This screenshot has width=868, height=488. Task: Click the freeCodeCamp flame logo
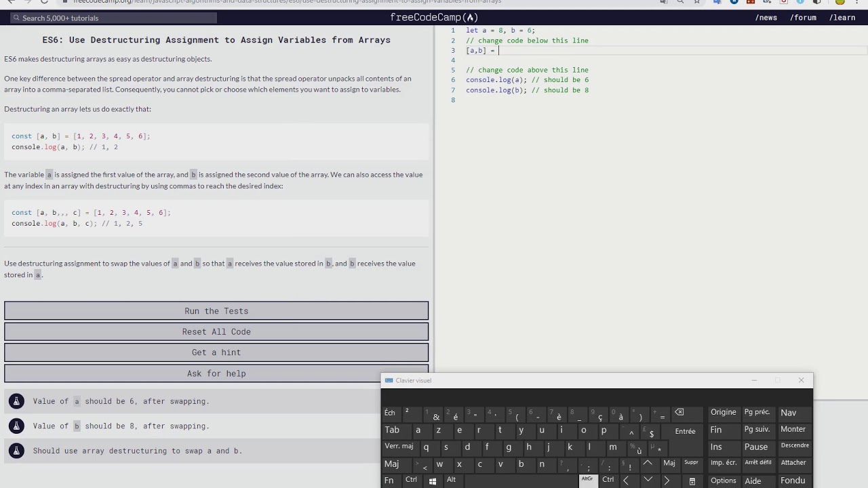pos(471,18)
